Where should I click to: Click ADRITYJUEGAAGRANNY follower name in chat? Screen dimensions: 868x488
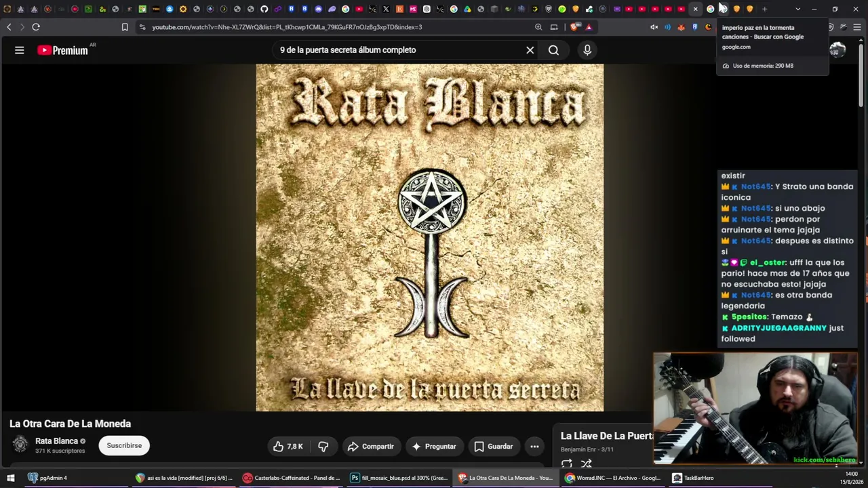coord(778,328)
